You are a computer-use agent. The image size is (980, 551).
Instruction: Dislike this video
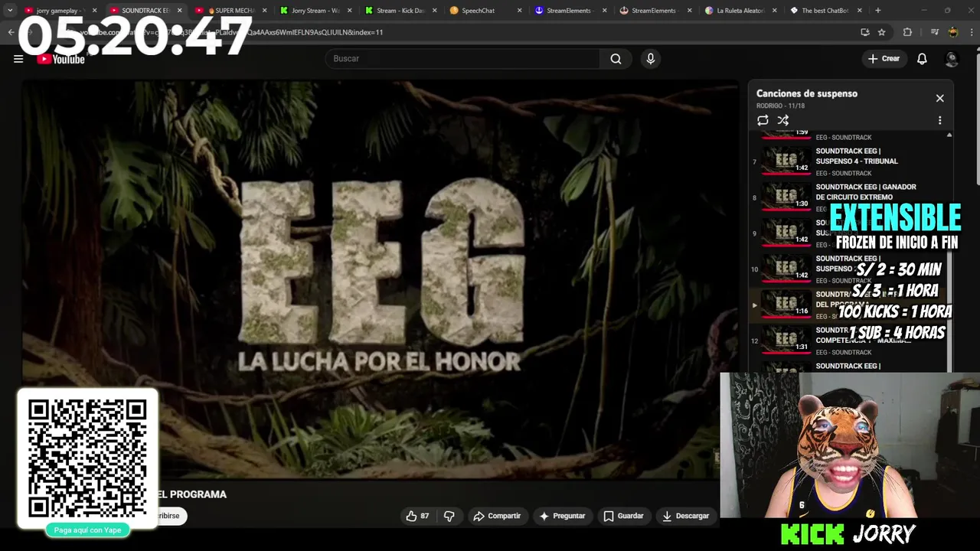[449, 516]
